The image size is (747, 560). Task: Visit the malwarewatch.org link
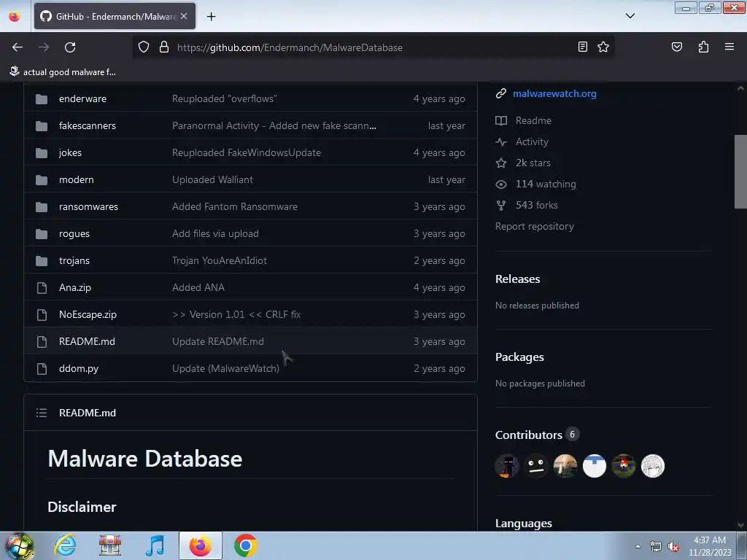coord(554,93)
